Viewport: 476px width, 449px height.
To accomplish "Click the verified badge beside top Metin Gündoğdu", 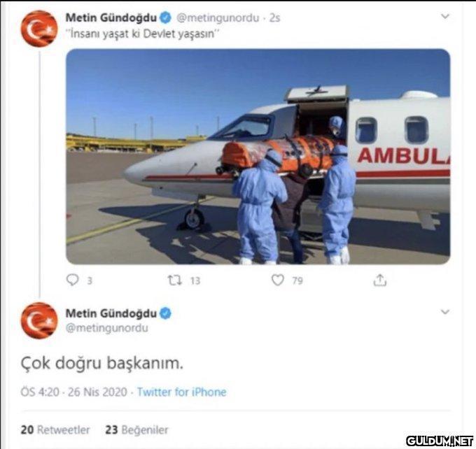I will tap(165, 18).
